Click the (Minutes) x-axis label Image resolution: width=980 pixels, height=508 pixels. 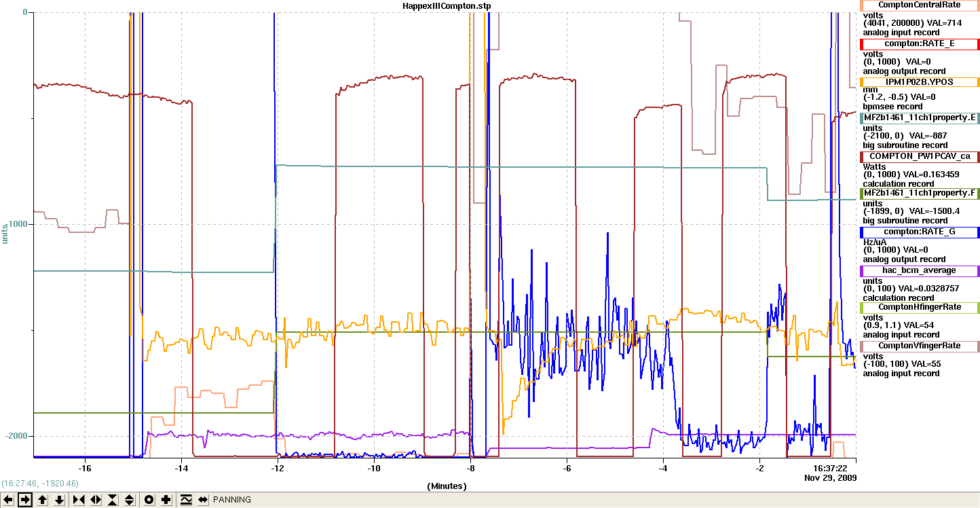(x=447, y=486)
